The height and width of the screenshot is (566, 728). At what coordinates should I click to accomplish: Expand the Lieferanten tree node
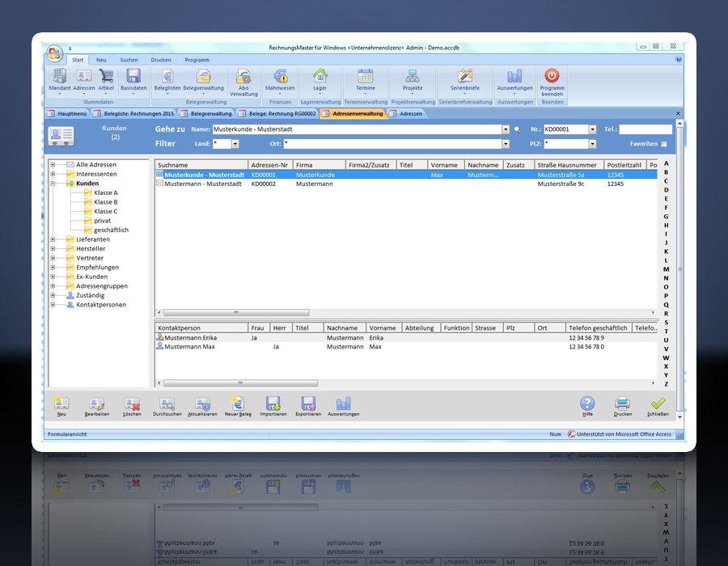53,239
